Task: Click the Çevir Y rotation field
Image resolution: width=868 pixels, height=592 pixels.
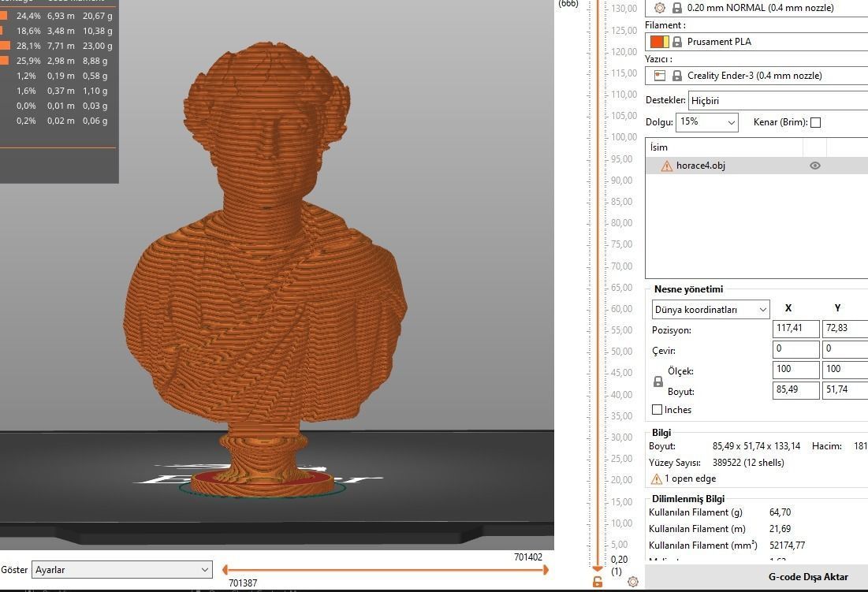Action: pyautogui.click(x=845, y=348)
